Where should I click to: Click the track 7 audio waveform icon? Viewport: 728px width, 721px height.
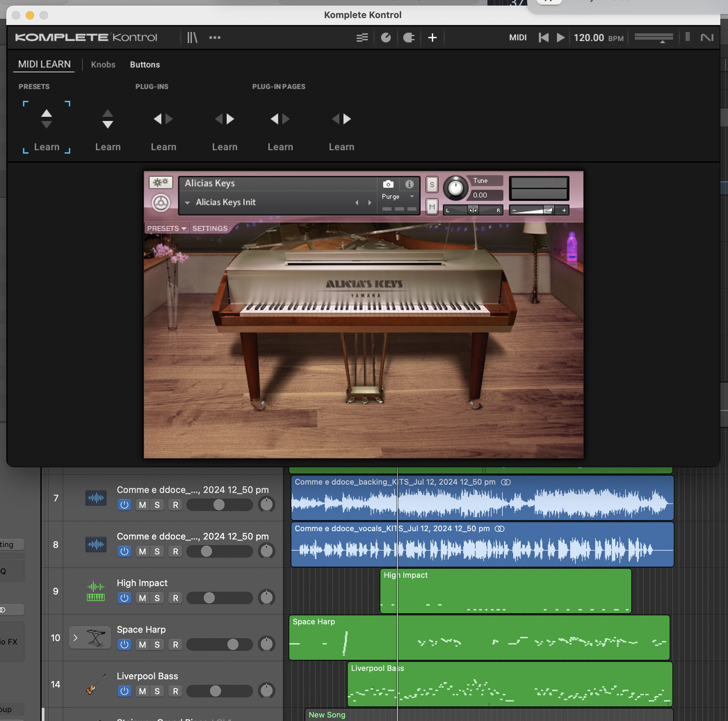click(x=96, y=498)
